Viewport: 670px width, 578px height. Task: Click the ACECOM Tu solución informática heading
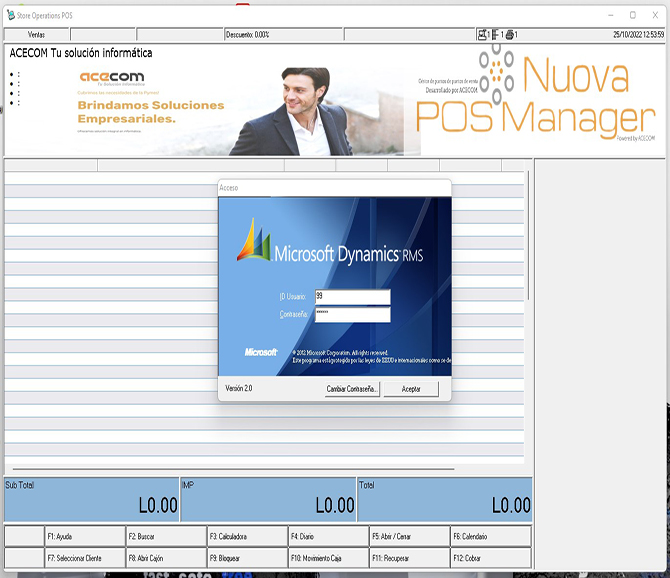[x=81, y=53]
